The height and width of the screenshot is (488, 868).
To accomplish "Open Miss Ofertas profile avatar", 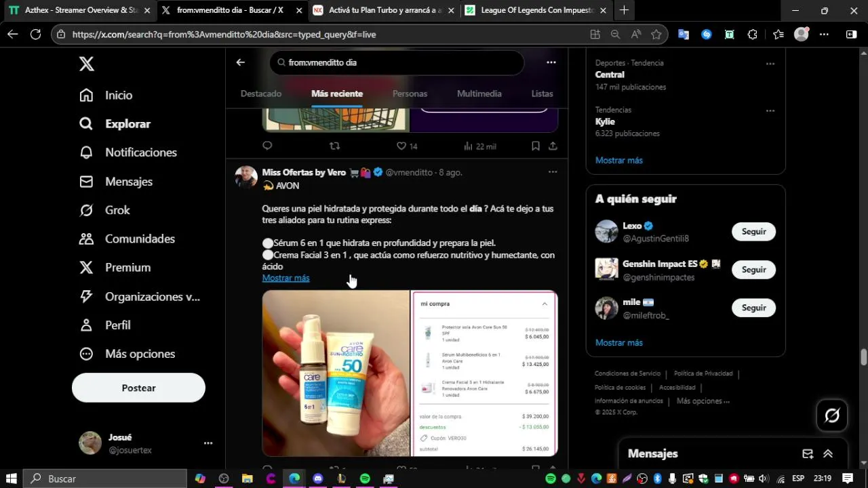I will pos(246,176).
